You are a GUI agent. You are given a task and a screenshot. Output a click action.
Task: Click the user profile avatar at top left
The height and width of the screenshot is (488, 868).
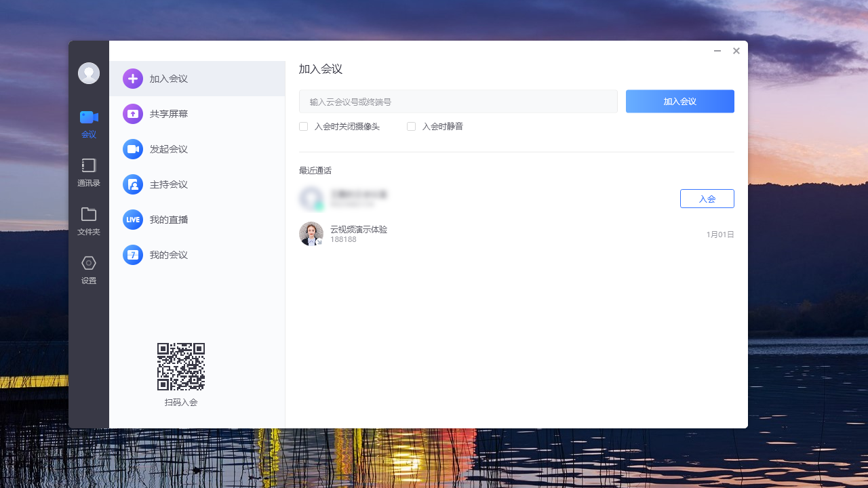(88, 73)
